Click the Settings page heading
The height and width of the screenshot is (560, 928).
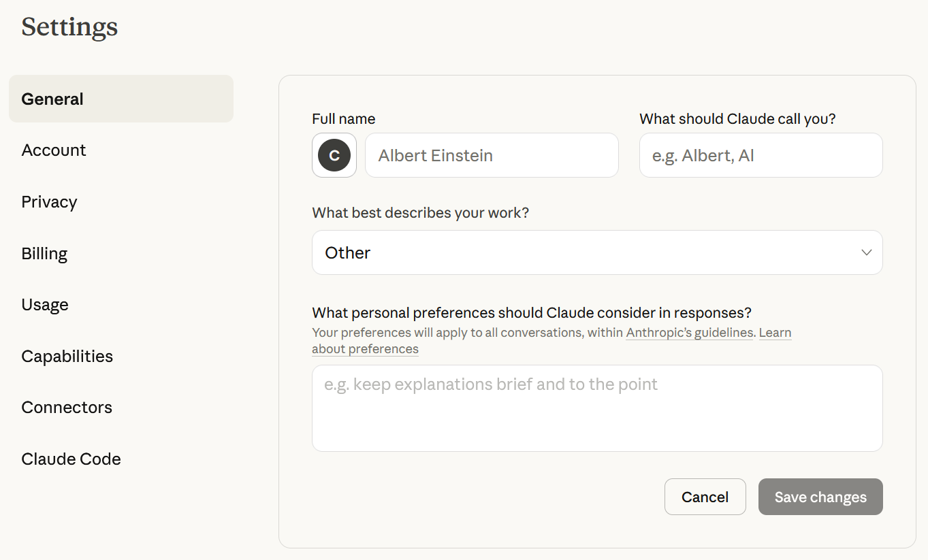tap(69, 27)
